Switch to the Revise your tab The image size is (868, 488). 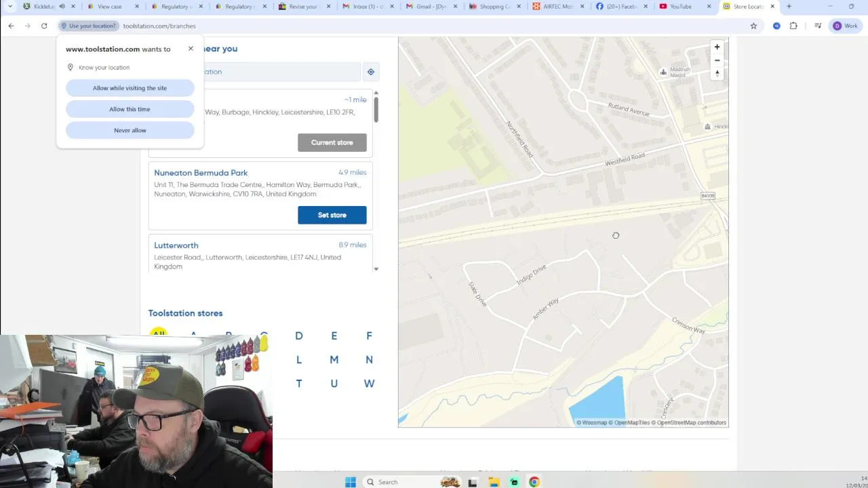pyautogui.click(x=302, y=6)
